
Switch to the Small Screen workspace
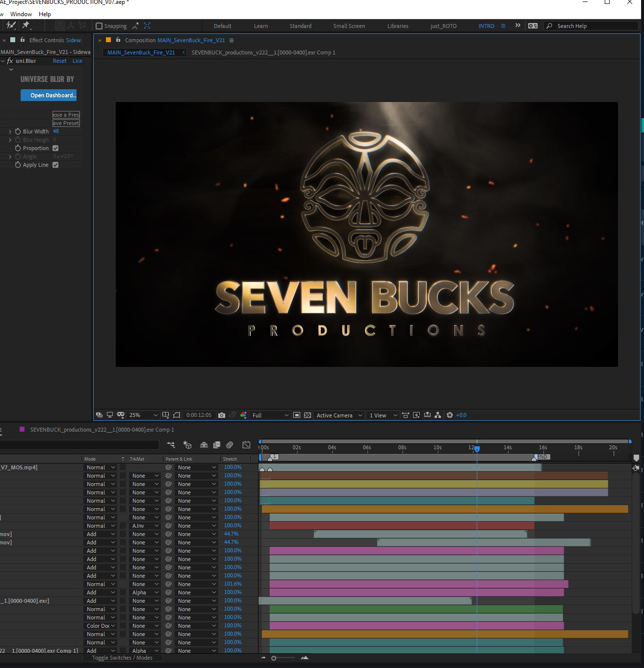coord(349,26)
